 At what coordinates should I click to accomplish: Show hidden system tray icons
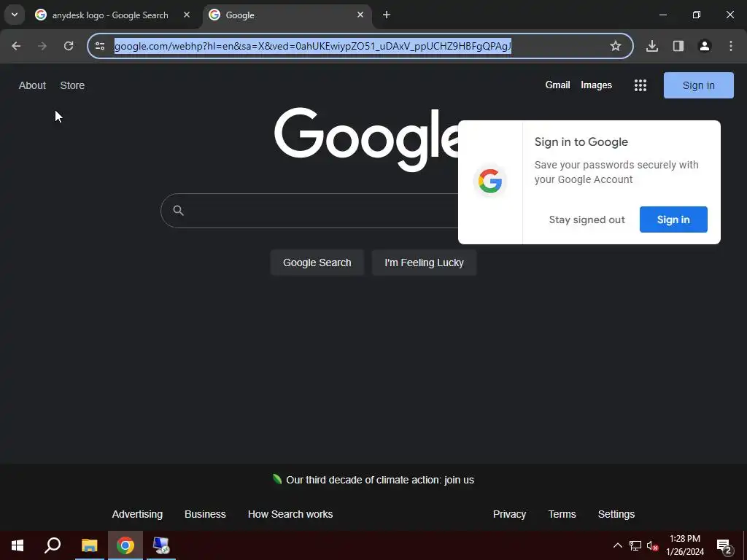point(617,545)
